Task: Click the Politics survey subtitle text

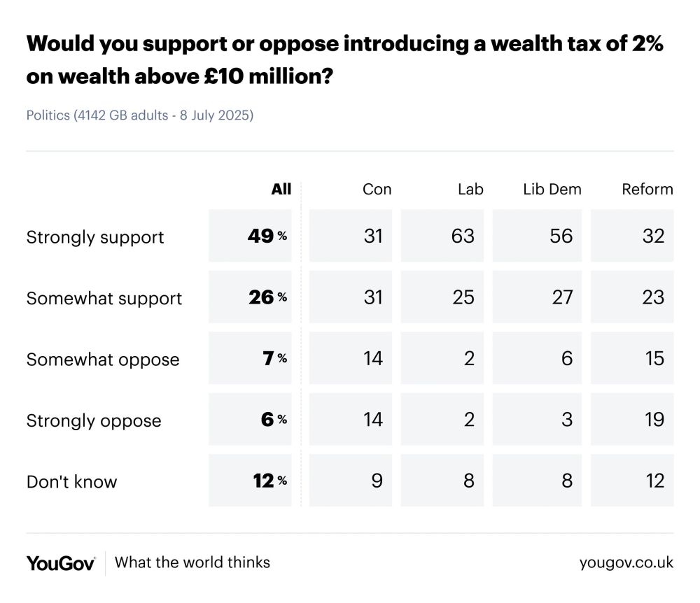Action: [140, 115]
